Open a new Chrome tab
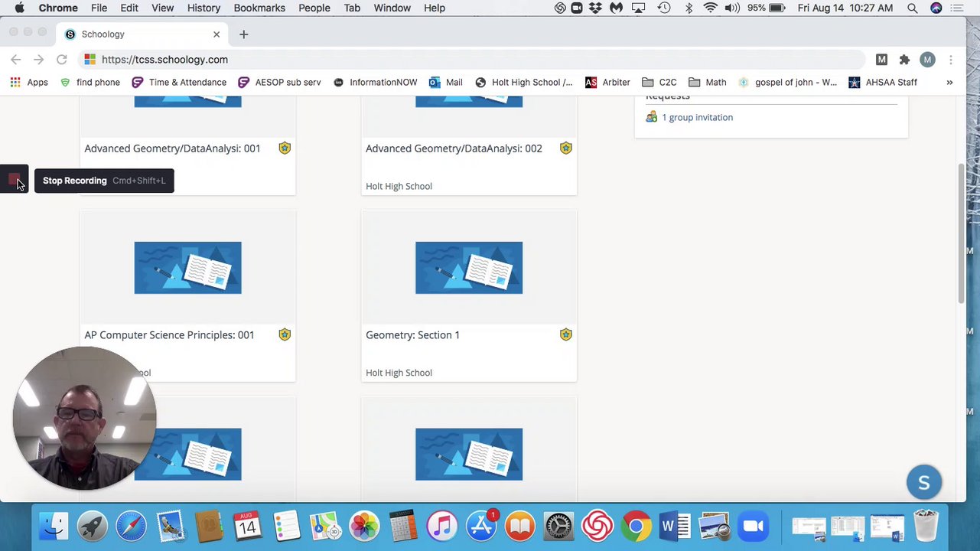Viewport: 980px width, 551px height. click(x=243, y=34)
